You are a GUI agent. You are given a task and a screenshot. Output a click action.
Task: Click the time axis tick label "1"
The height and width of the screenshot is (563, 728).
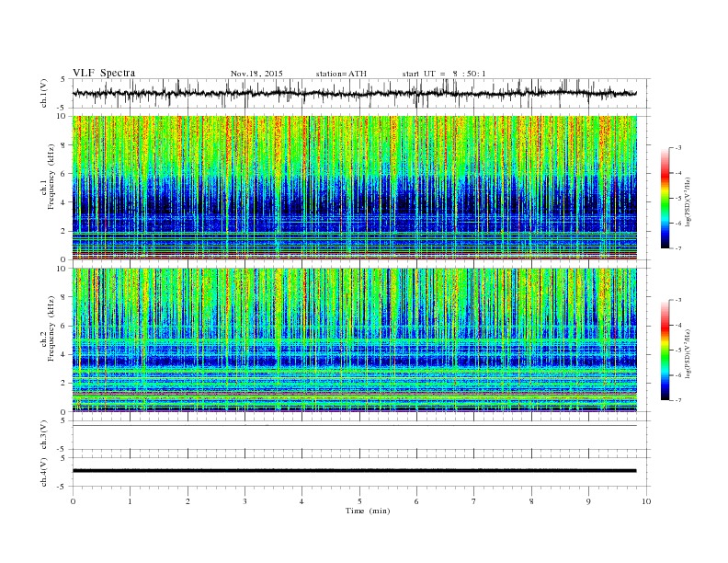click(130, 501)
